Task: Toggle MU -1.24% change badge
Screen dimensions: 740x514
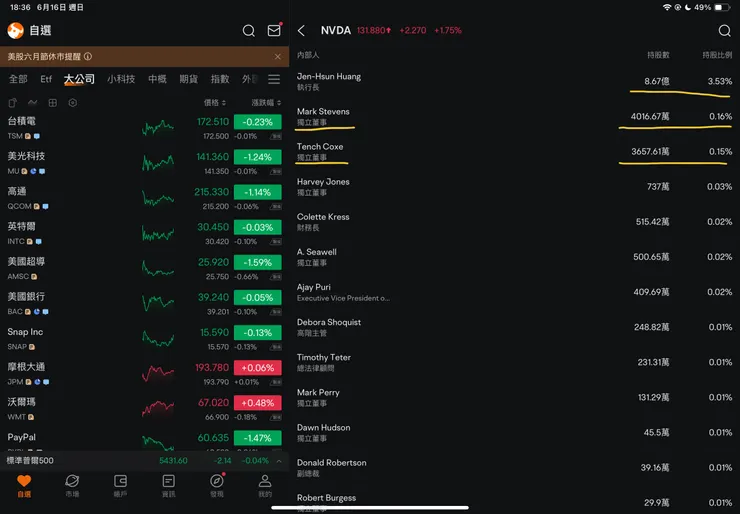Action: (x=258, y=157)
